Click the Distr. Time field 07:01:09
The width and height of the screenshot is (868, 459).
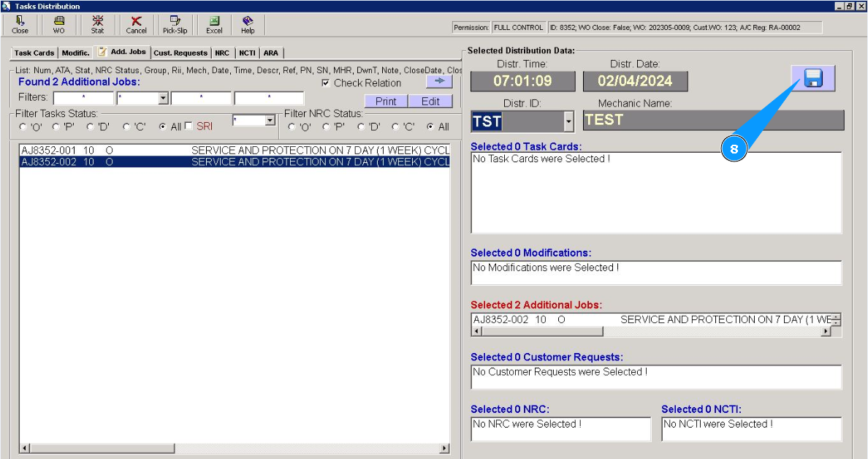coord(522,81)
